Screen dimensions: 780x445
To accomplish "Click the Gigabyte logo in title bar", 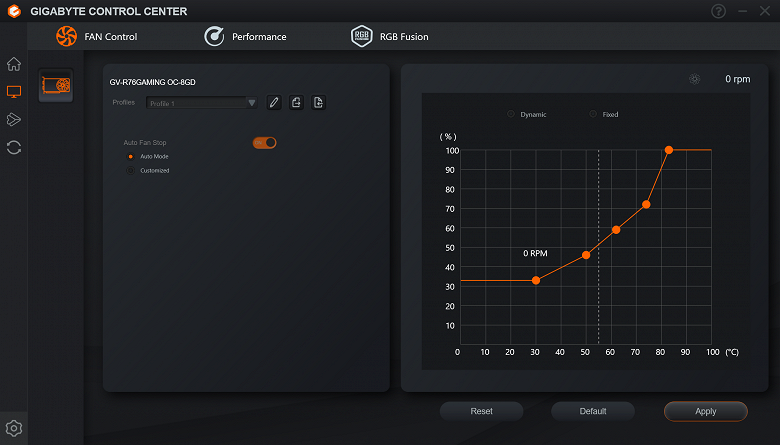I will 14,11.
